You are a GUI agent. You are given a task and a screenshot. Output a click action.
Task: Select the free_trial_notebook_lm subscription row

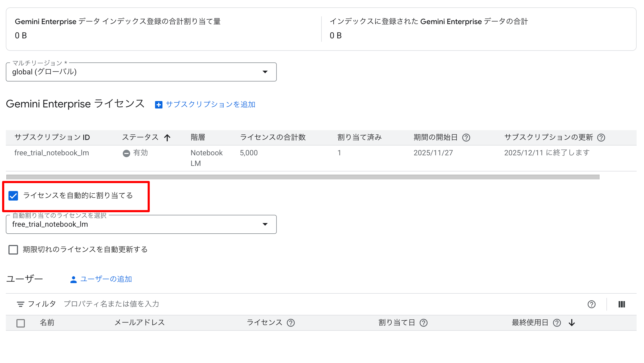click(x=52, y=153)
